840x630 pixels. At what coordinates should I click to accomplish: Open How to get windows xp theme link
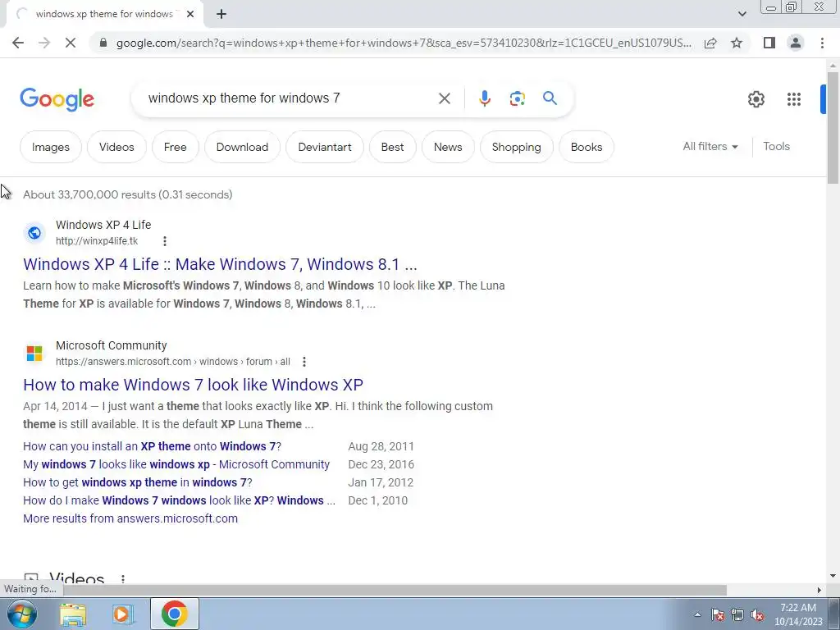[137, 482]
